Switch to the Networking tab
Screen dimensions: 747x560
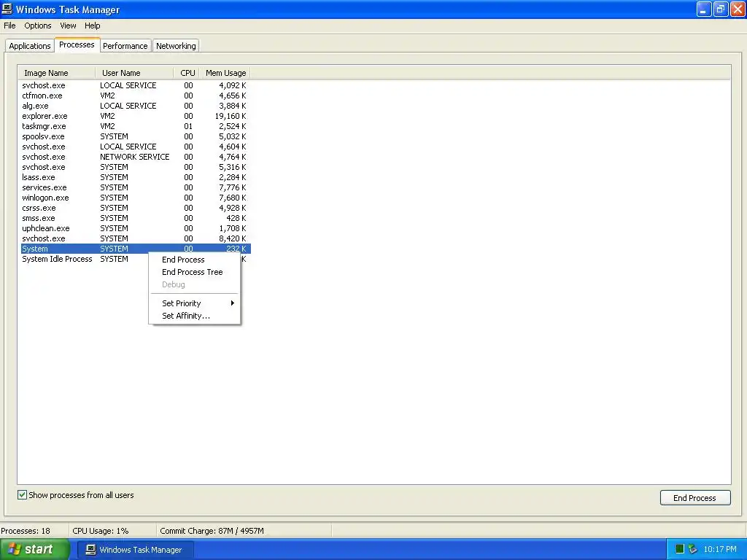pos(176,46)
